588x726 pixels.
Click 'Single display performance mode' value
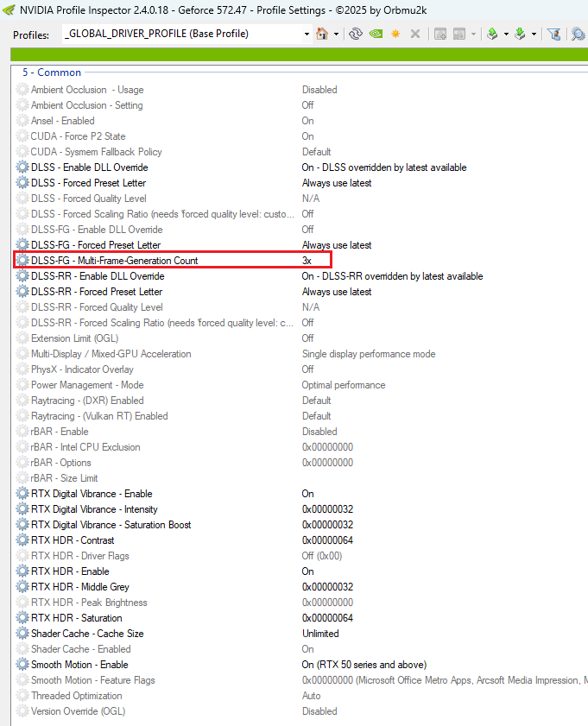click(369, 354)
